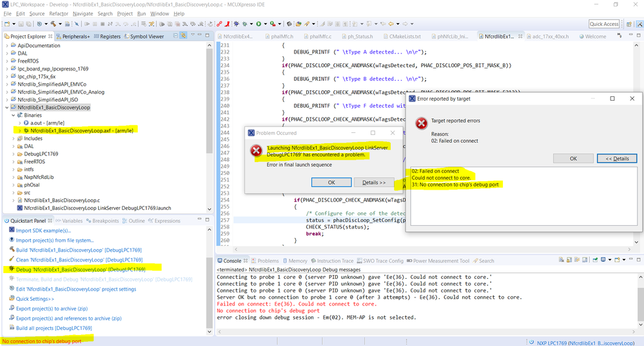Click the Import SDK example(s) icon

pos(12,230)
